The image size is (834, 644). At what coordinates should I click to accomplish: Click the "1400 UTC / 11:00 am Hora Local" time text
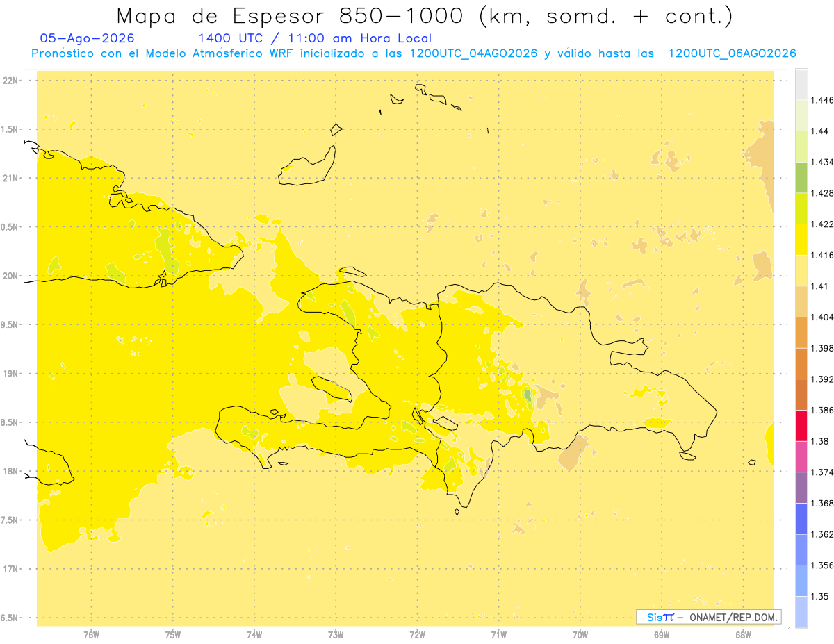point(315,38)
